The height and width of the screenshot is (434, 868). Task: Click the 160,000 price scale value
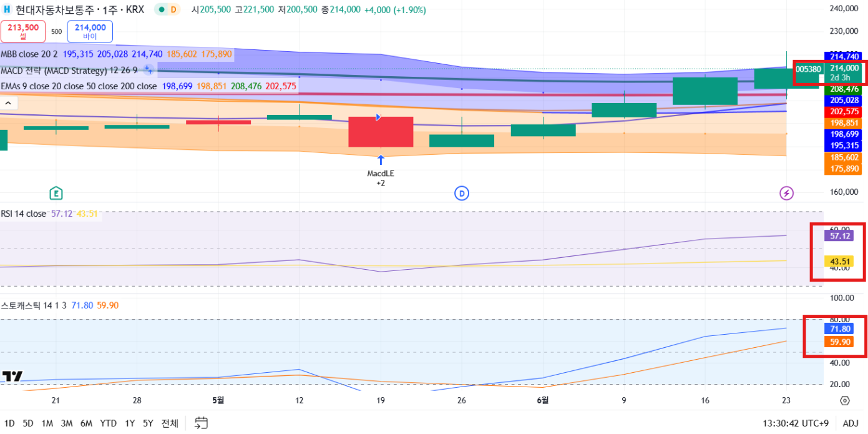click(844, 192)
